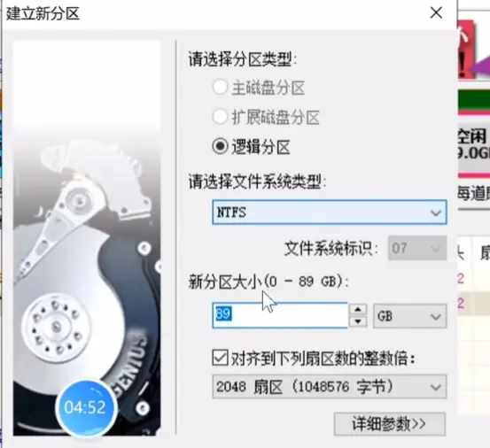Click the 建立新分区 title bar text

[43, 14]
